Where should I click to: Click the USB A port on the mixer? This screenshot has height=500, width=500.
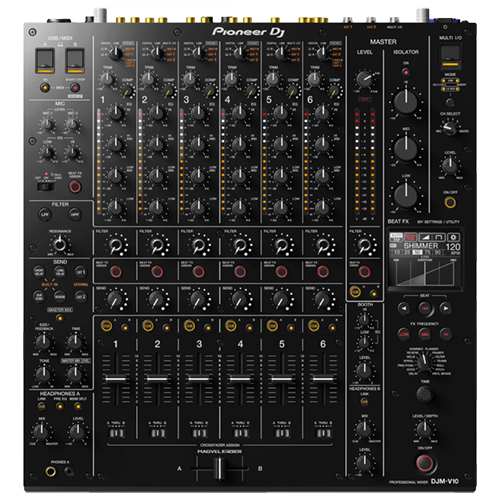[x=45, y=60]
